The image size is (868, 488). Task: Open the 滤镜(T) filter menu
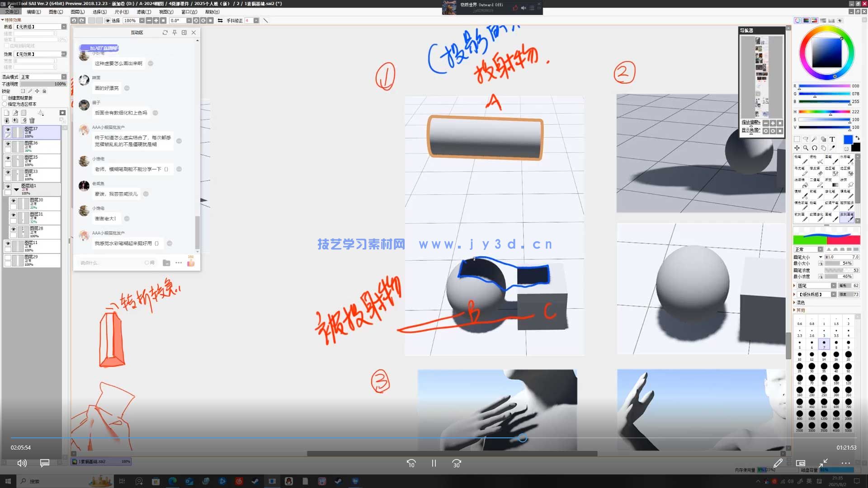tap(144, 12)
